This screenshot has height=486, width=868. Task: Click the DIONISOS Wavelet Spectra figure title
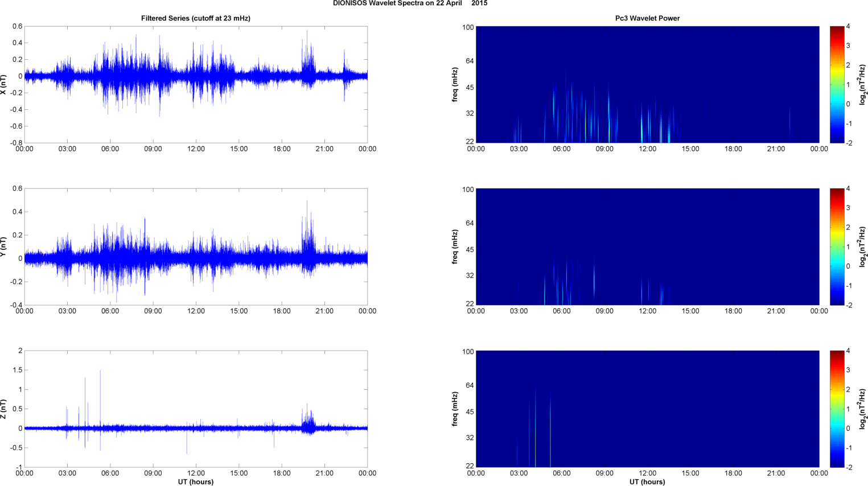click(410, 3)
